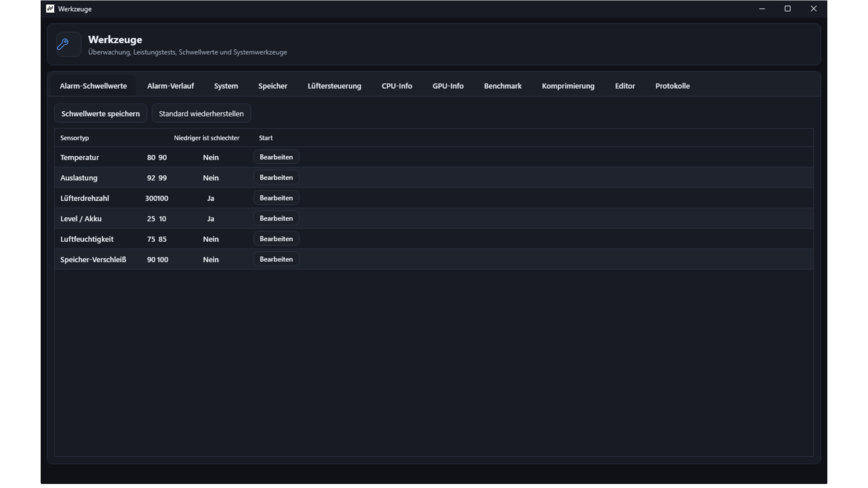
Task: Open the Alarm-Schwellwerte tab
Action: pyautogui.click(x=93, y=86)
